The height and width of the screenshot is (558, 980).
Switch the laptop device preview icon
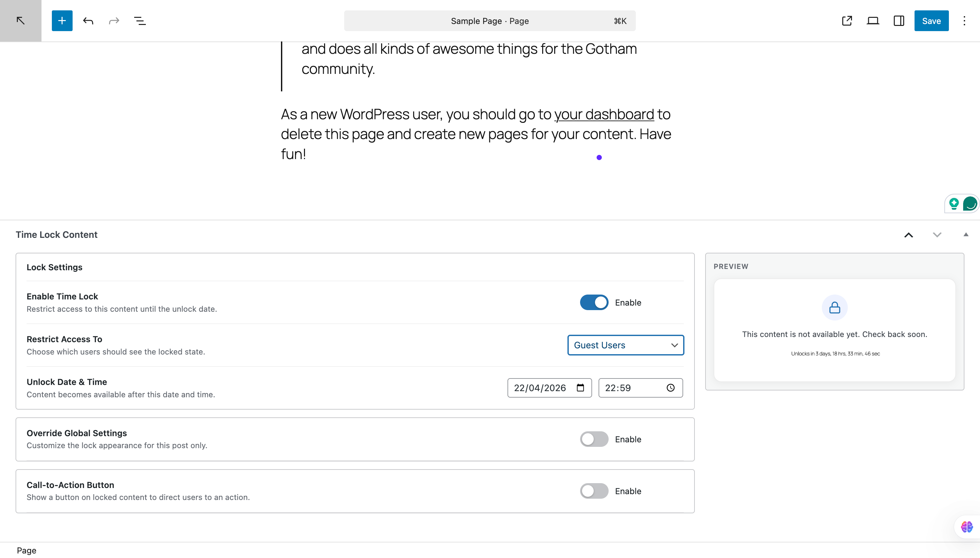pyautogui.click(x=873, y=21)
